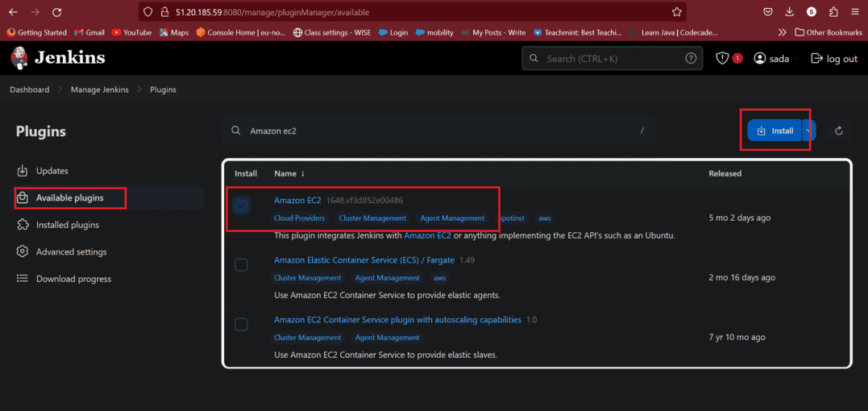The height and width of the screenshot is (411, 868).
Task: Click the Download progress list icon
Action: (x=22, y=279)
